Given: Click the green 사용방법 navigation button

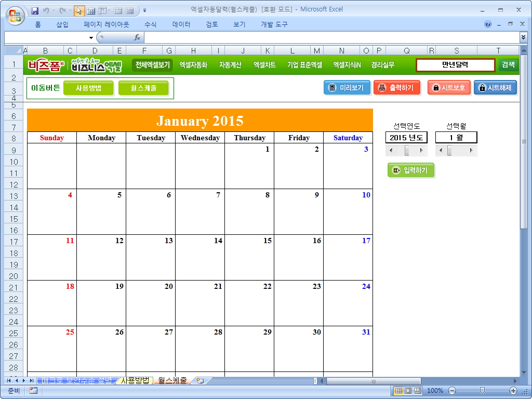Looking at the screenshot, I should pos(88,88).
